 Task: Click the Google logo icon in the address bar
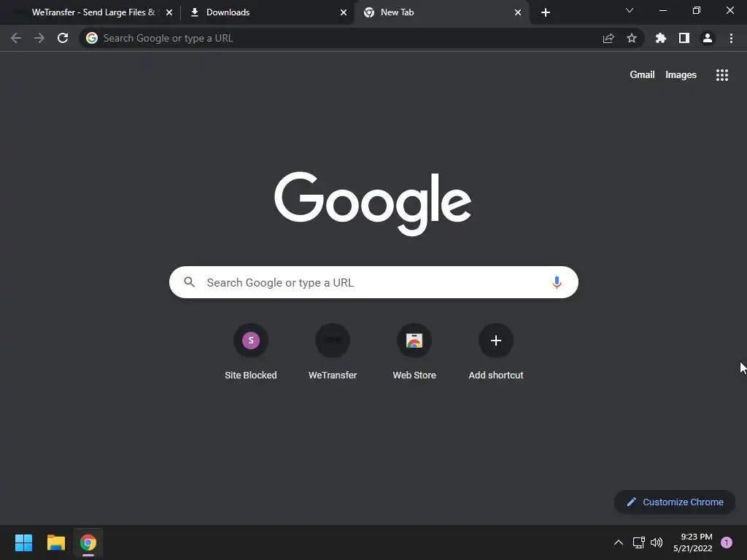[92, 38]
